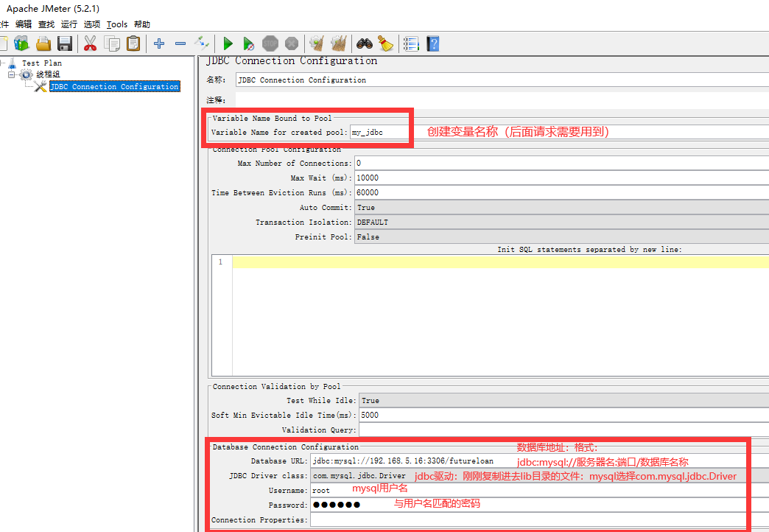Open the function helper list icon

pos(411,43)
